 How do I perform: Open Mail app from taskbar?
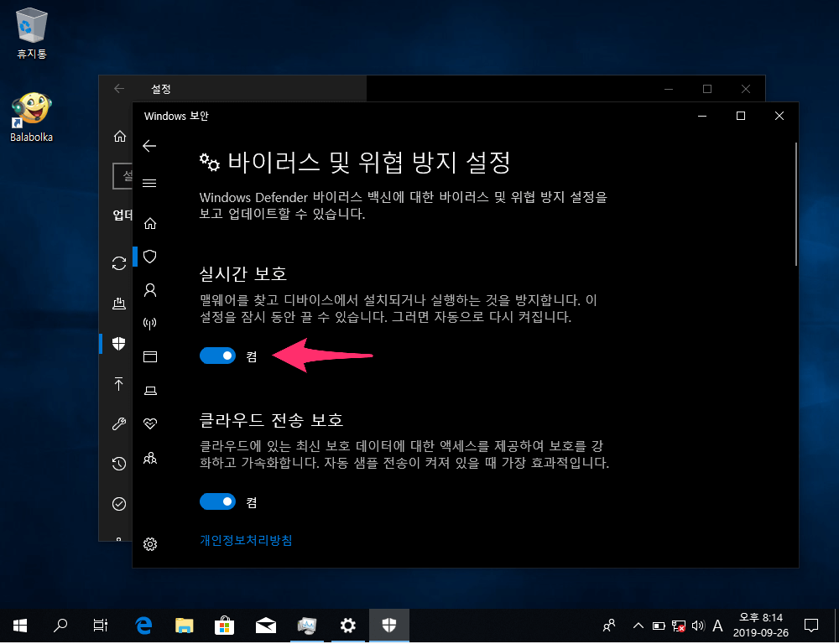266,625
